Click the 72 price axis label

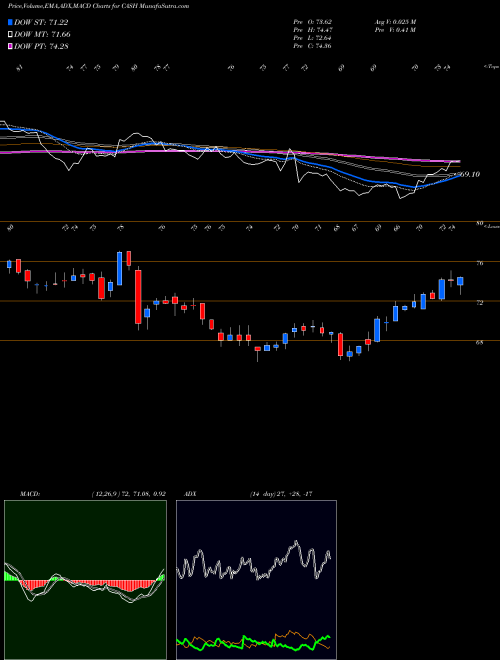coord(479,303)
